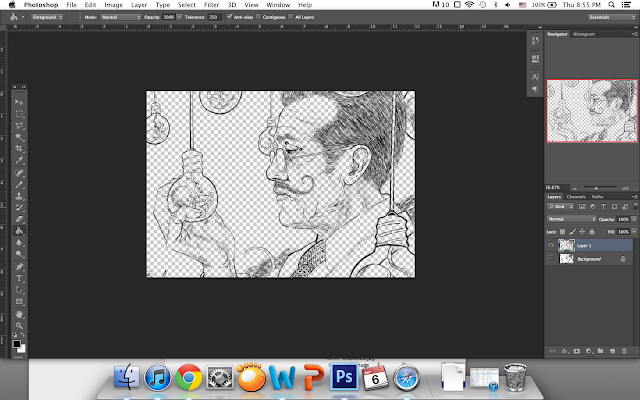This screenshot has width=640, height=400.
Task: Select the Magic Wand tool
Action: [x=19, y=137]
